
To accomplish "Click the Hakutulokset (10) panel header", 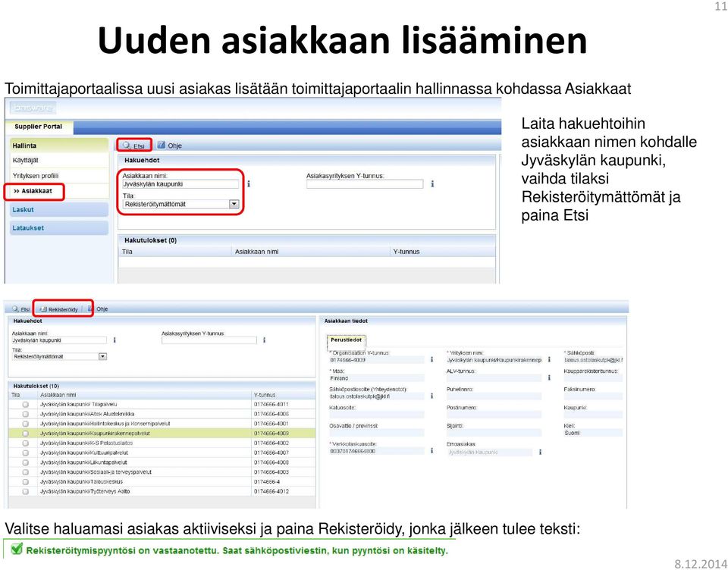I will pyautogui.click(x=162, y=386).
